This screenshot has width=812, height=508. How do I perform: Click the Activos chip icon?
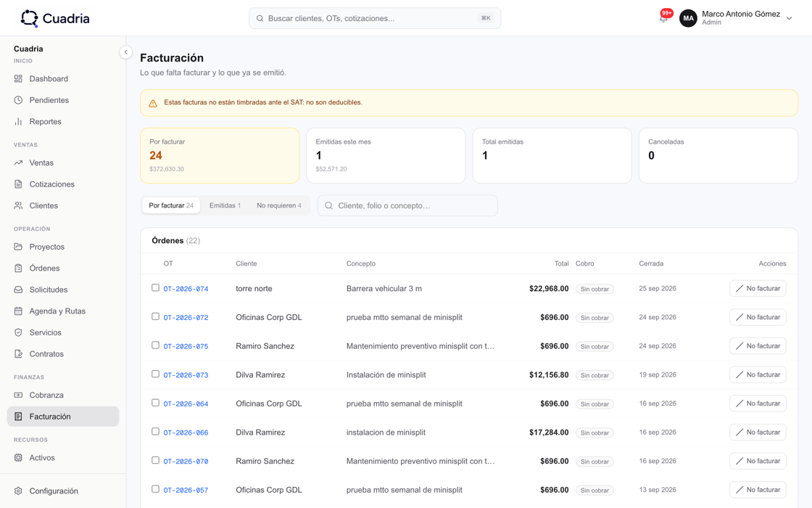pos(18,458)
